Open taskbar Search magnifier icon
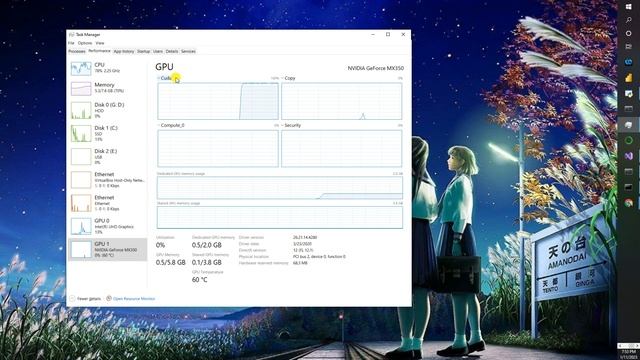The image size is (640, 360). point(629,20)
